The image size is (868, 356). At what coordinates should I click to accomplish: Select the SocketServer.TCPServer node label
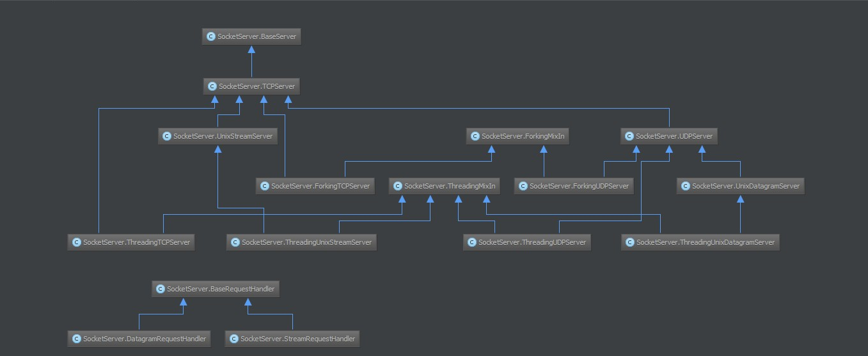coord(256,86)
